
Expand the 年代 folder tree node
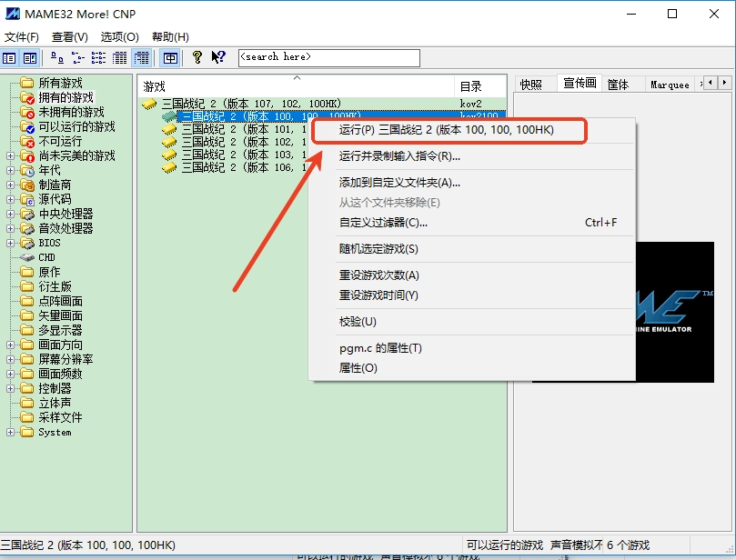coord(11,170)
